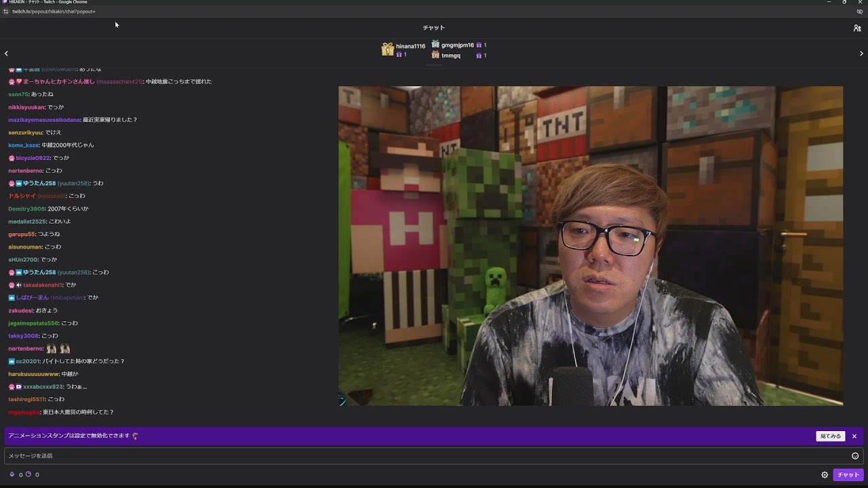Open username ドルシャイ in chat
The image size is (868, 488).
click(22, 196)
